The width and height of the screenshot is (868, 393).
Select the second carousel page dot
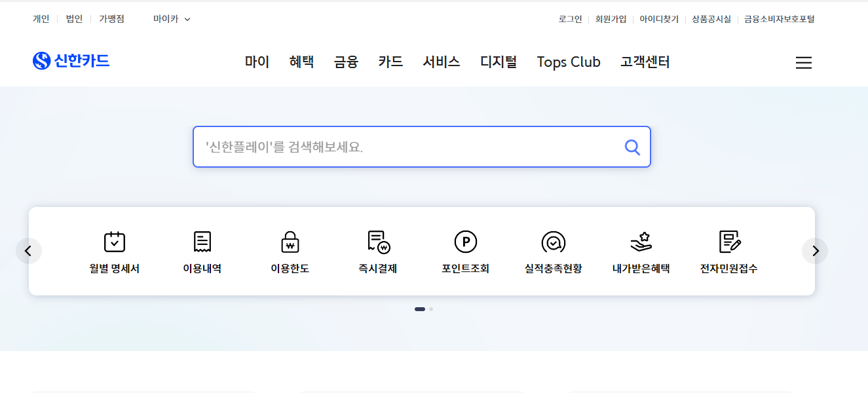[431, 309]
